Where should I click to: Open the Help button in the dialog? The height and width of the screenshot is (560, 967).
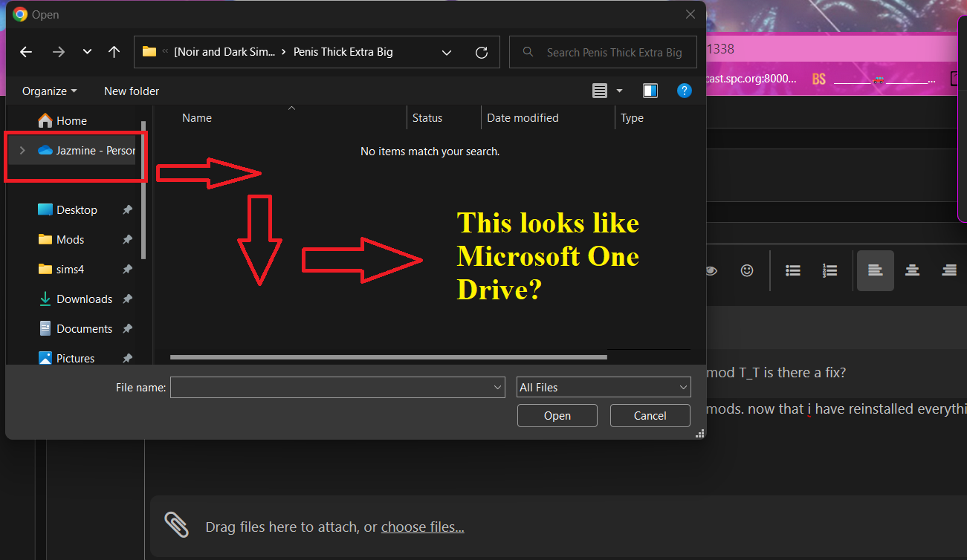click(x=685, y=91)
